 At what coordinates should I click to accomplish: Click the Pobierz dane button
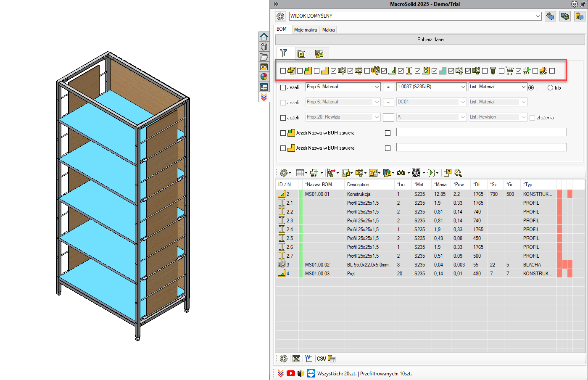430,40
